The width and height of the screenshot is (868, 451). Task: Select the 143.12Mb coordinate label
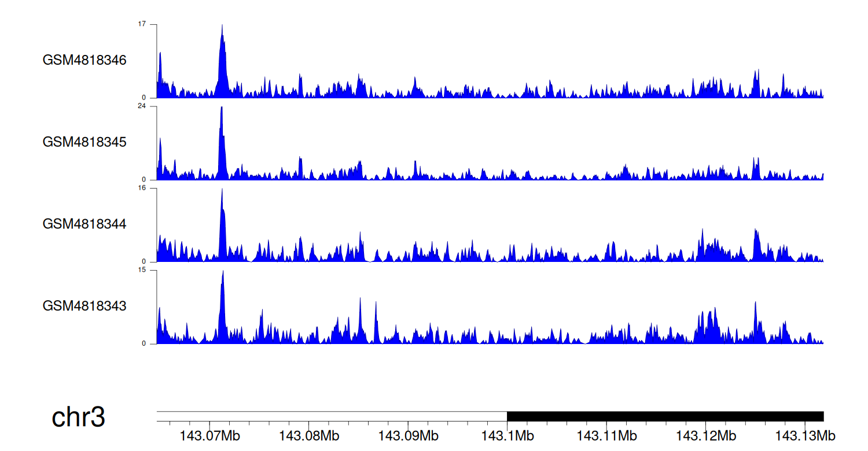(705, 435)
